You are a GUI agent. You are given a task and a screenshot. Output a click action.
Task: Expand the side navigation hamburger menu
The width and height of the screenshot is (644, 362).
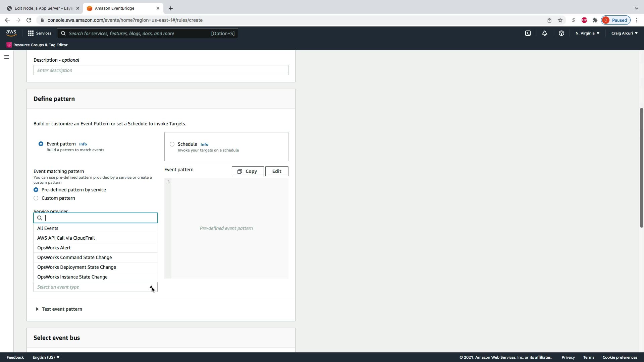tap(6, 57)
